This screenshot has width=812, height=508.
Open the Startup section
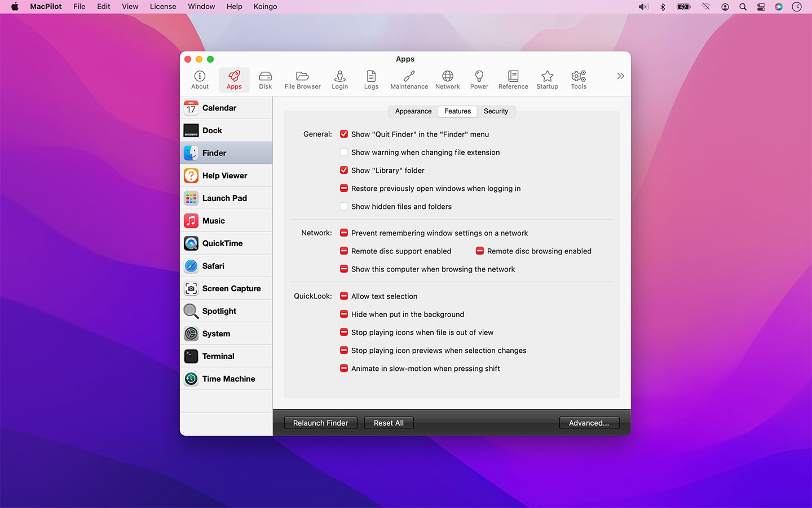point(547,80)
